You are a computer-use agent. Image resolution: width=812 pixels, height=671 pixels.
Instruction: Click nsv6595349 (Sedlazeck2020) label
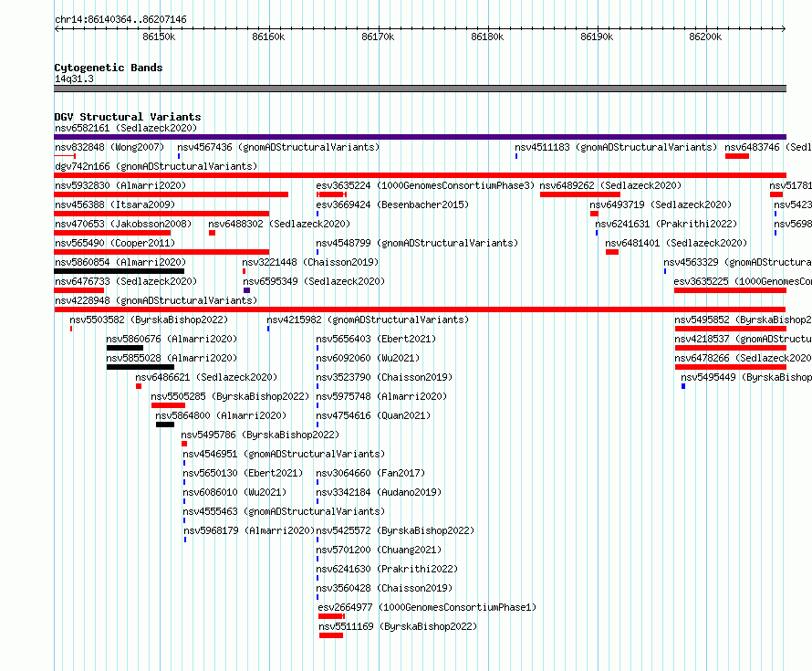314,281
